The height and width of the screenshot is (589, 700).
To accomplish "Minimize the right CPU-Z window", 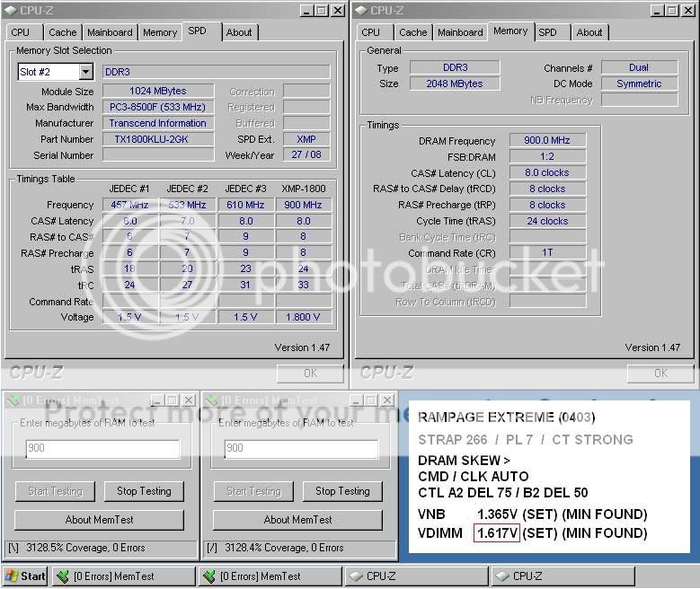I will point(656,11).
